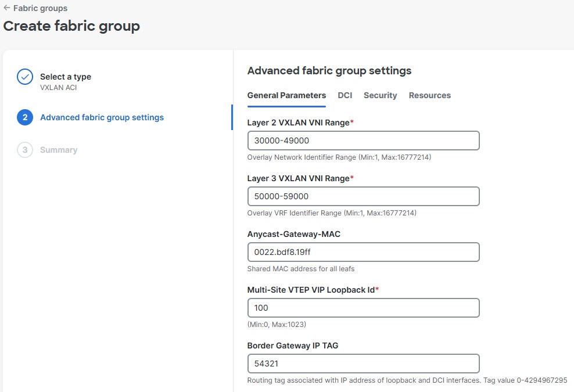Click the step 2 numbered circle
The height and width of the screenshot is (392, 574).
coord(24,117)
